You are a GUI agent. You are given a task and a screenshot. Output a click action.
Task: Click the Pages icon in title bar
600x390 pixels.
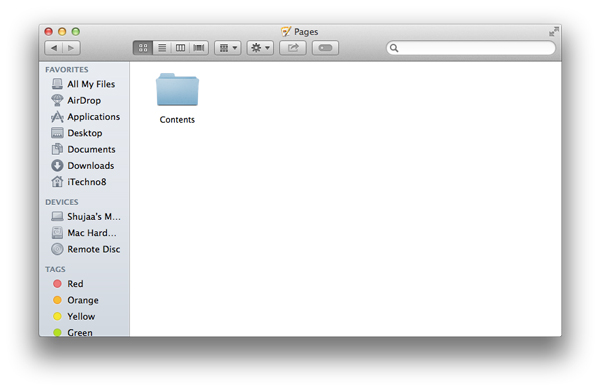286,31
